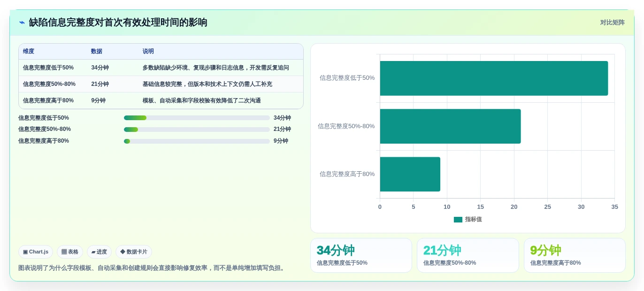Click the chart bar for 信息完整度50%-80%
This screenshot has width=644, height=291.
pyautogui.click(x=450, y=126)
